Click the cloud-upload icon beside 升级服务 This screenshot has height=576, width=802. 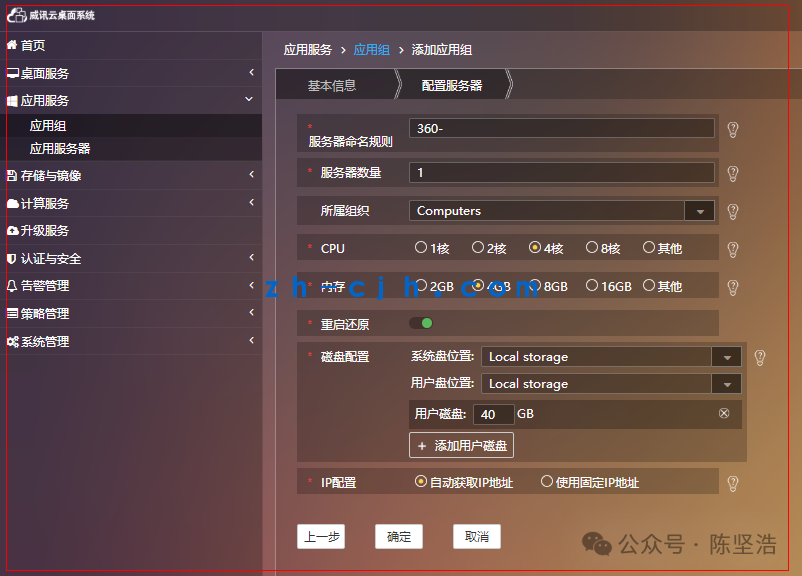tap(13, 231)
